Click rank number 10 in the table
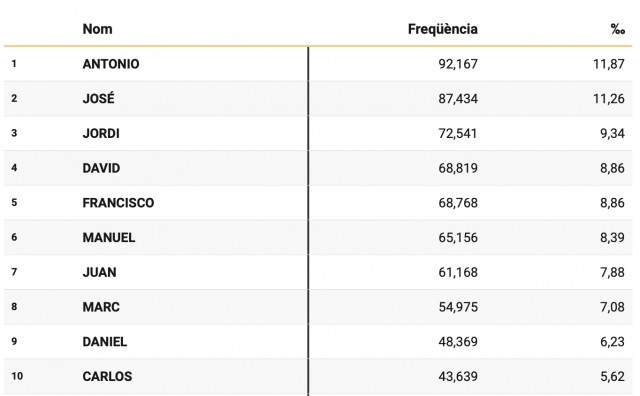 tap(17, 376)
